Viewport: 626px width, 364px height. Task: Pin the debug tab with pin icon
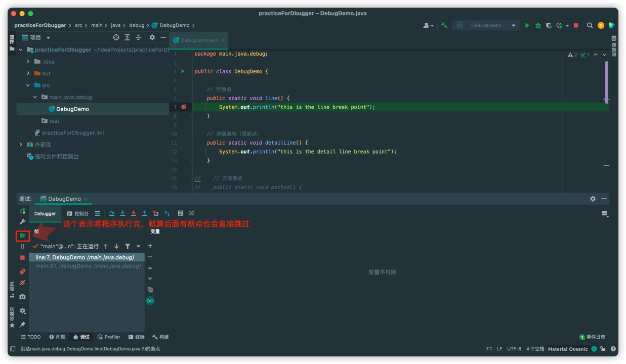(22, 324)
